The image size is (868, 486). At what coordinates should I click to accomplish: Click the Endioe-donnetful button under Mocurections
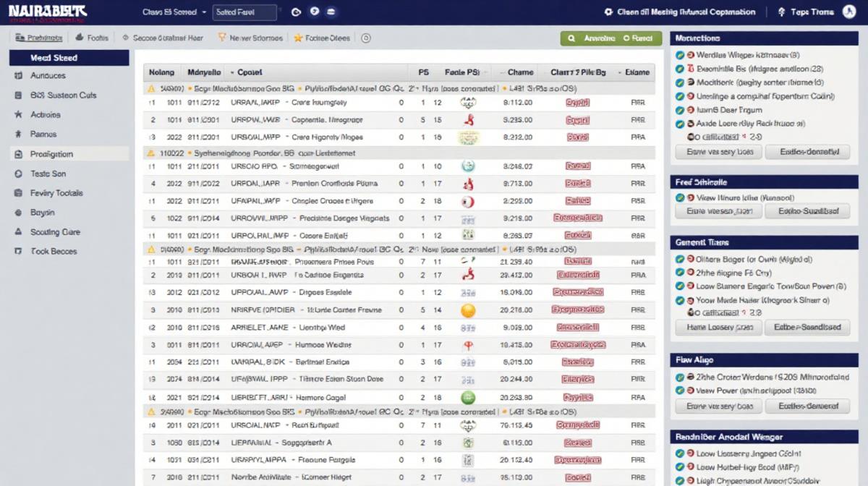coord(807,152)
